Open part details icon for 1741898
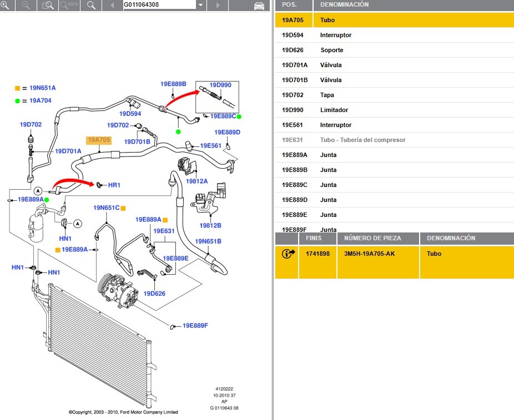This screenshot has width=514, height=420. click(x=289, y=254)
